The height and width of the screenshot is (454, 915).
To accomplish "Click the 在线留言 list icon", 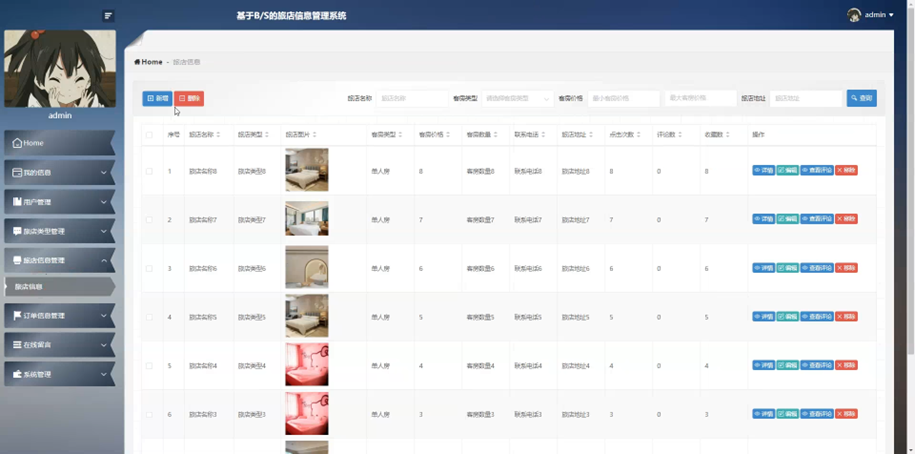I will click(17, 345).
